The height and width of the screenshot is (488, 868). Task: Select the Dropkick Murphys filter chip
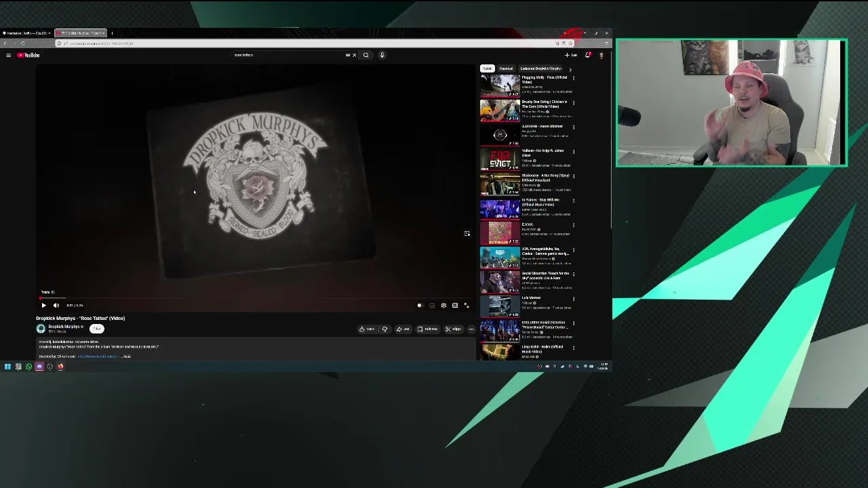coord(540,68)
